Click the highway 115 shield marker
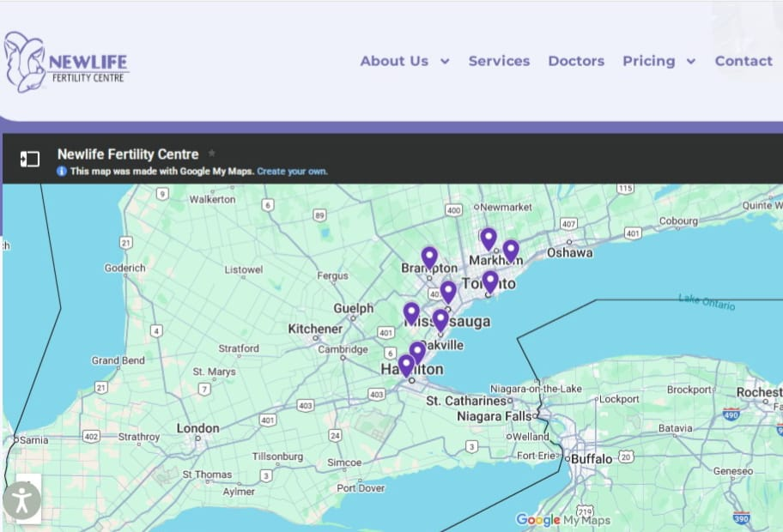The image size is (783, 532). pyautogui.click(x=625, y=188)
